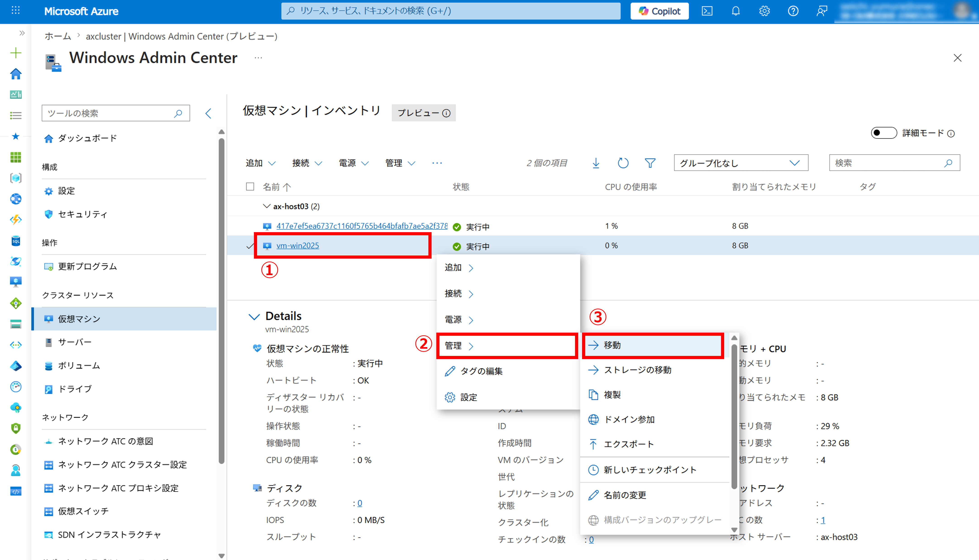Open feedback icon in top bar
979x560 pixels.
pos(822,11)
